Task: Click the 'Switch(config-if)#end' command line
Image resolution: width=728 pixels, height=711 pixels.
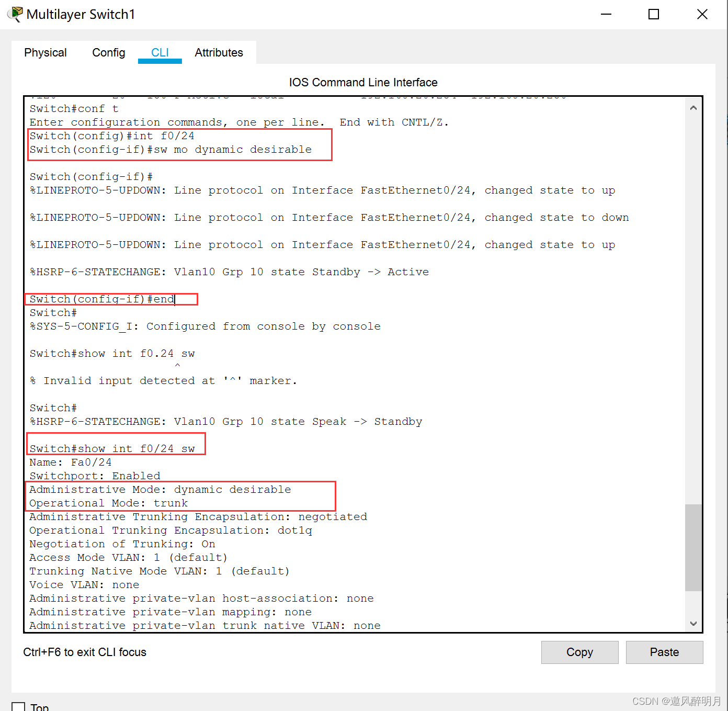Action: click(102, 299)
